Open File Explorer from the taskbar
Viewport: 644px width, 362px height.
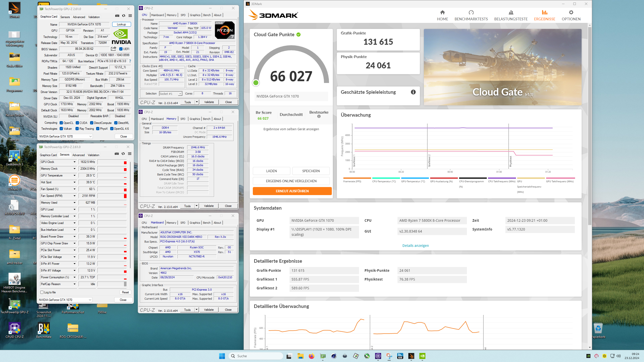pos(300,356)
